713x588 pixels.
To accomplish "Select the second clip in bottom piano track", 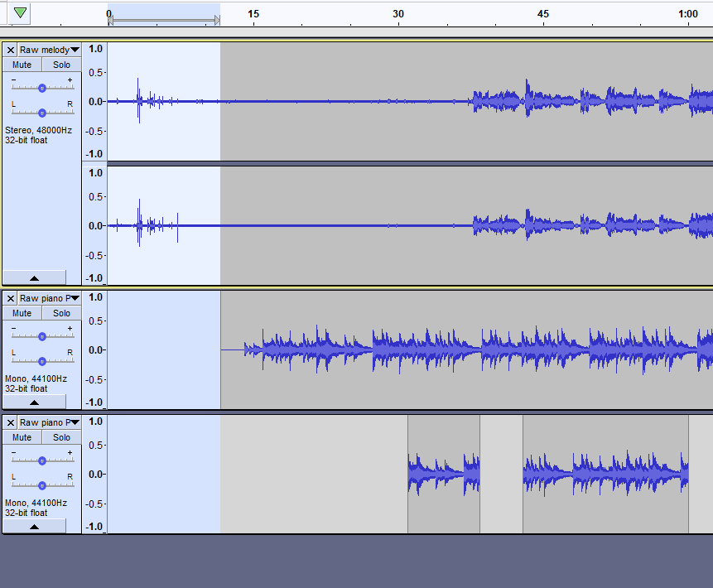I will pos(605,474).
